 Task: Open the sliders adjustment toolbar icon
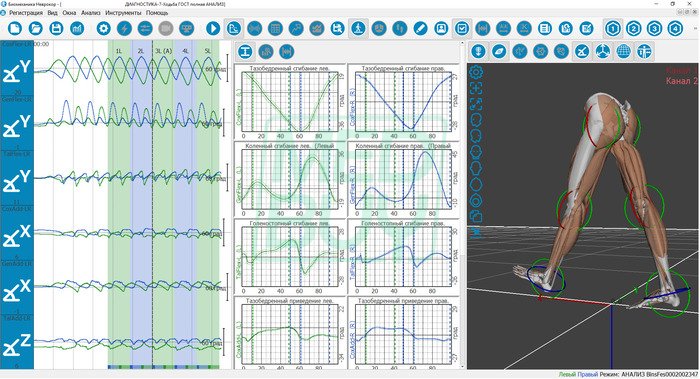pos(145,29)
